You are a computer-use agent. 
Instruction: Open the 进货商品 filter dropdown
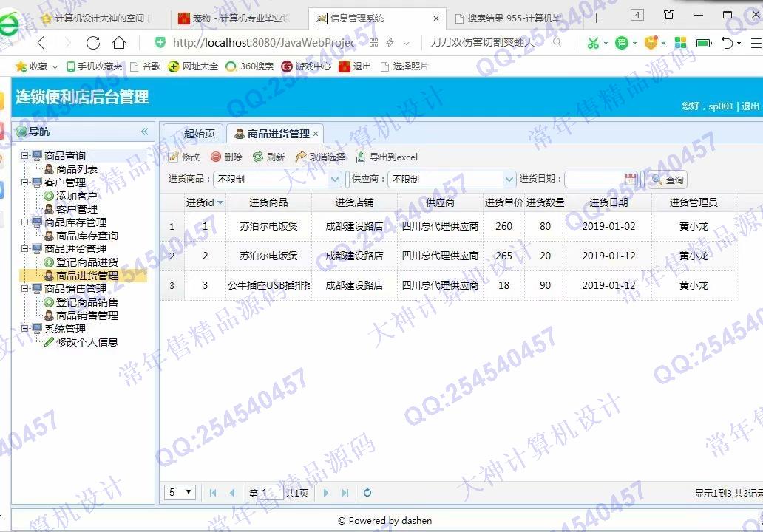tap(335, 179)
